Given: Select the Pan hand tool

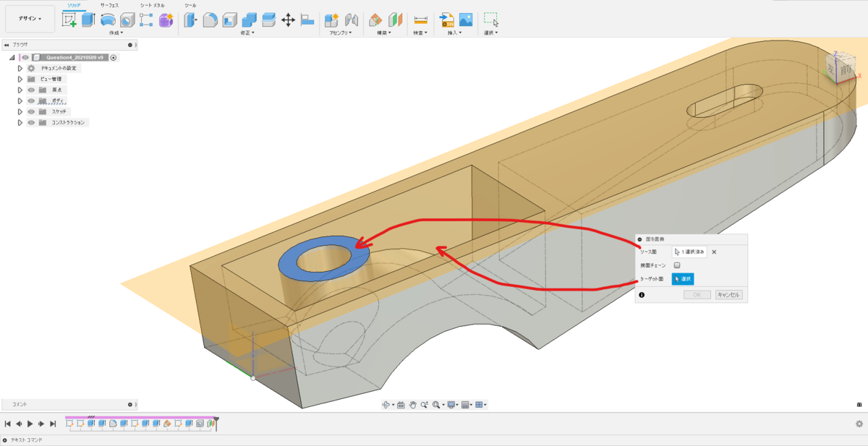Looking at the screenshot, I should pyautogui.click(x=412, y=405).
